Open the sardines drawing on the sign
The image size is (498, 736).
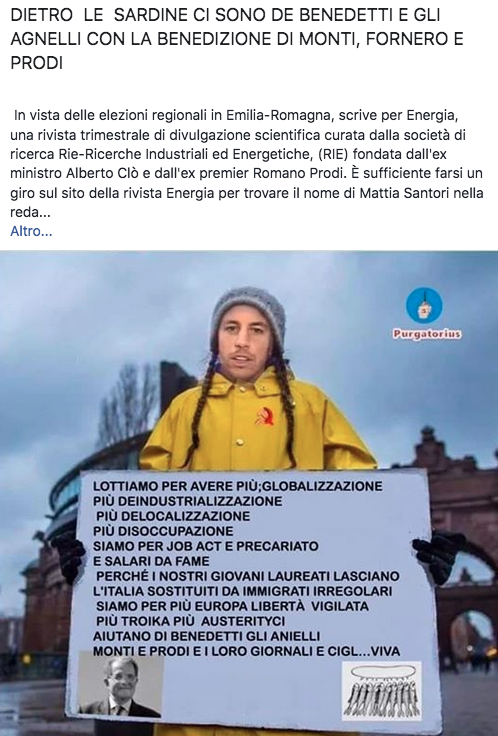[382, 690]
